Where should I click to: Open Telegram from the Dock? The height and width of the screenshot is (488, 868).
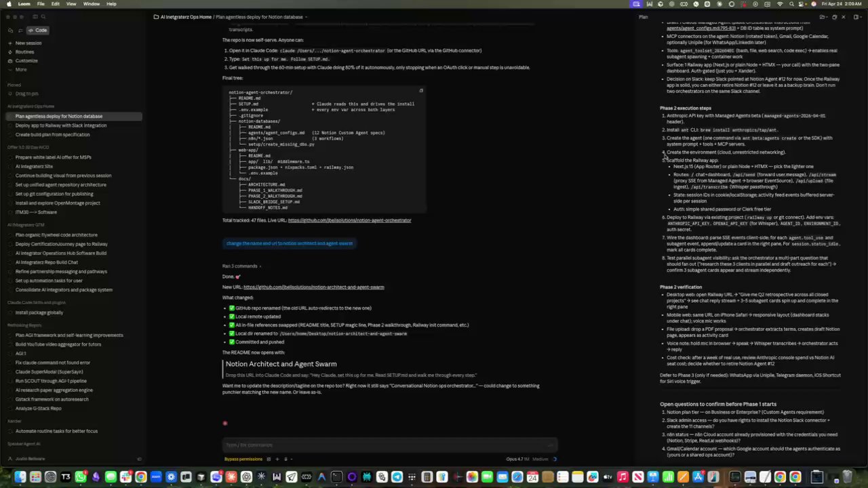coord(397,477)
